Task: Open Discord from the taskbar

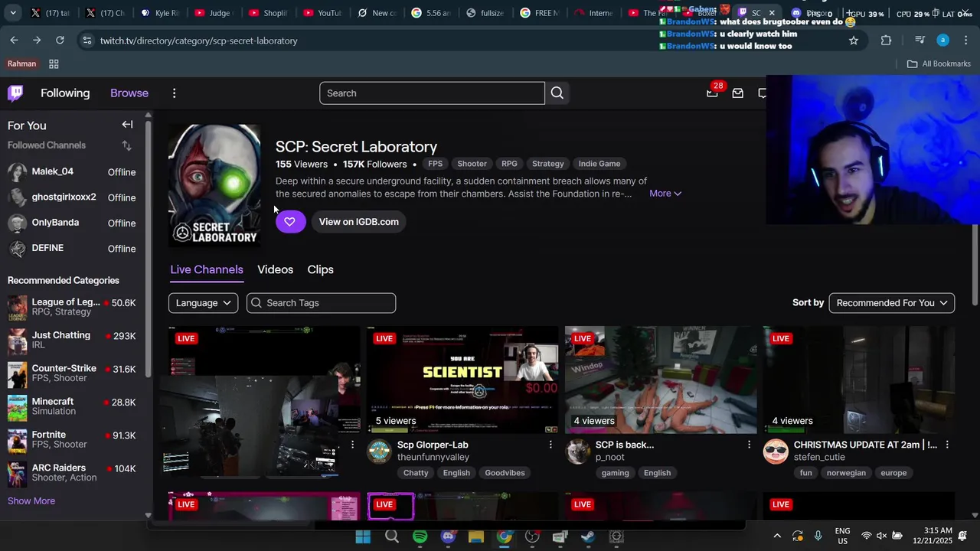Action: click(448, 536)
